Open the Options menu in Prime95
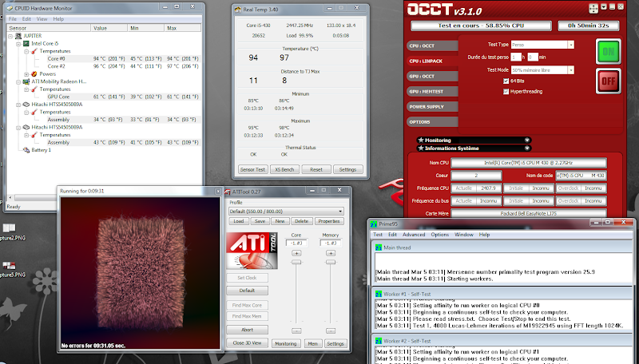 tap(440, 235)
